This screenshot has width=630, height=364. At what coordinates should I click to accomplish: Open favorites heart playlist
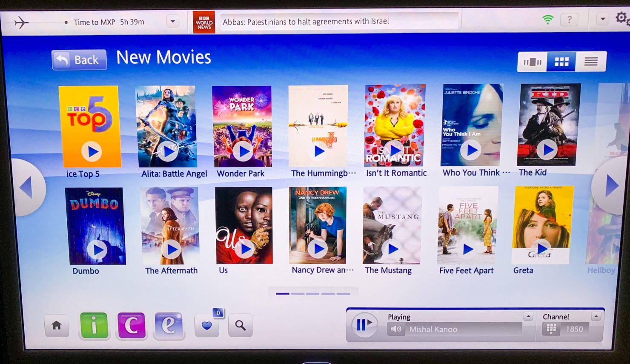tap(207, 326)
